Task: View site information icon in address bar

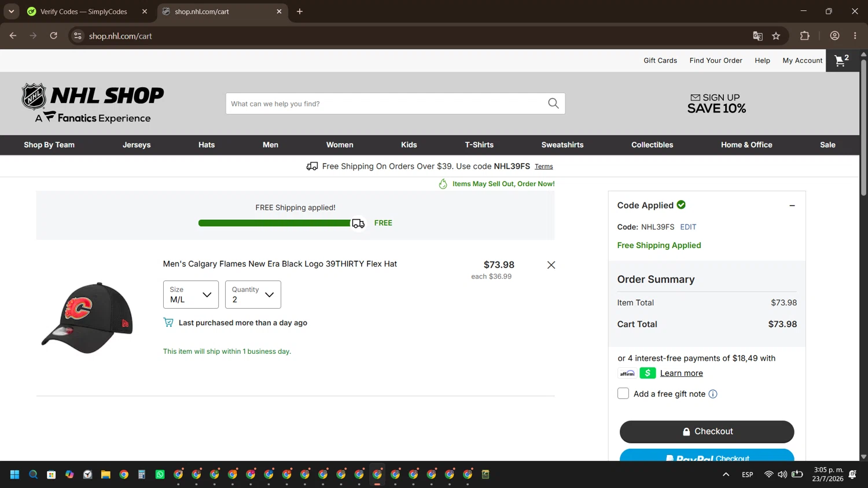Action: tap(78, 36)
